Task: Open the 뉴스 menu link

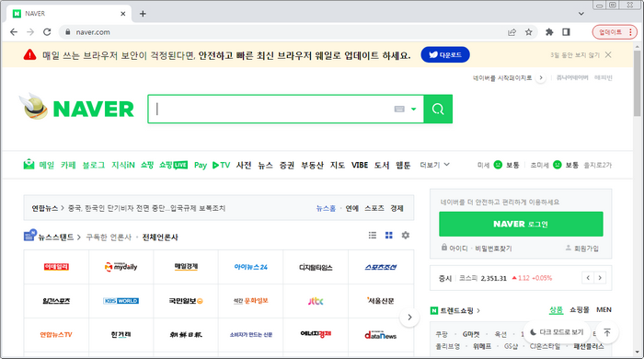Action: point(265,165)
